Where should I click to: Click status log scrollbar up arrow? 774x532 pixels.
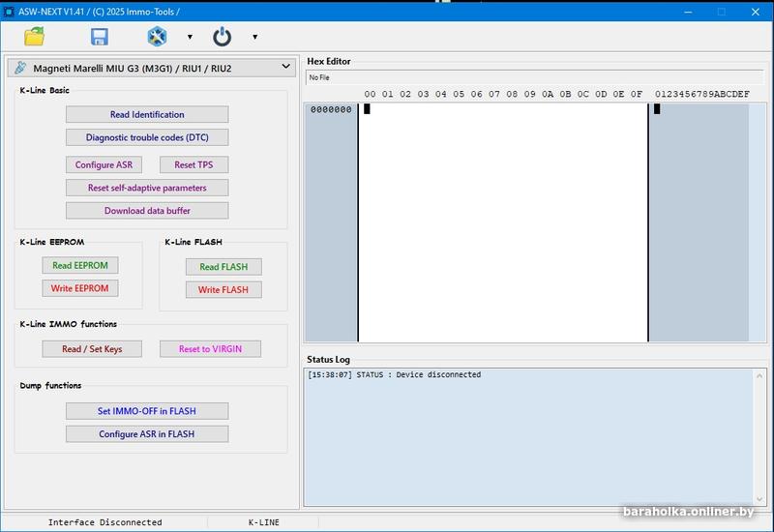pyautogui.click(x=759, y=376)
